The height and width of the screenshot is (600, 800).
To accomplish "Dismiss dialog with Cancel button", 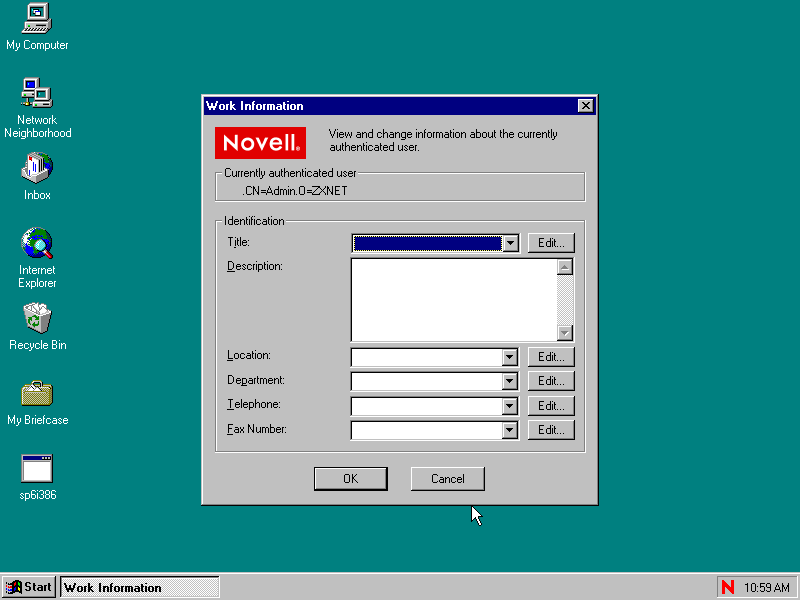I will [447, 479].
